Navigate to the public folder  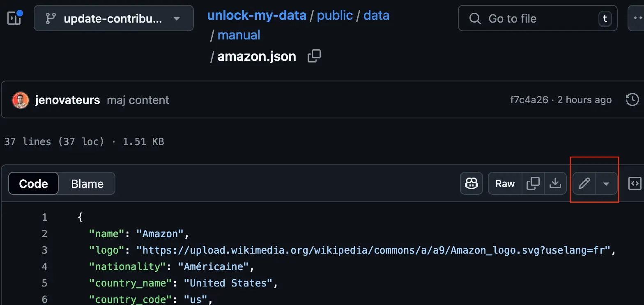335,16
